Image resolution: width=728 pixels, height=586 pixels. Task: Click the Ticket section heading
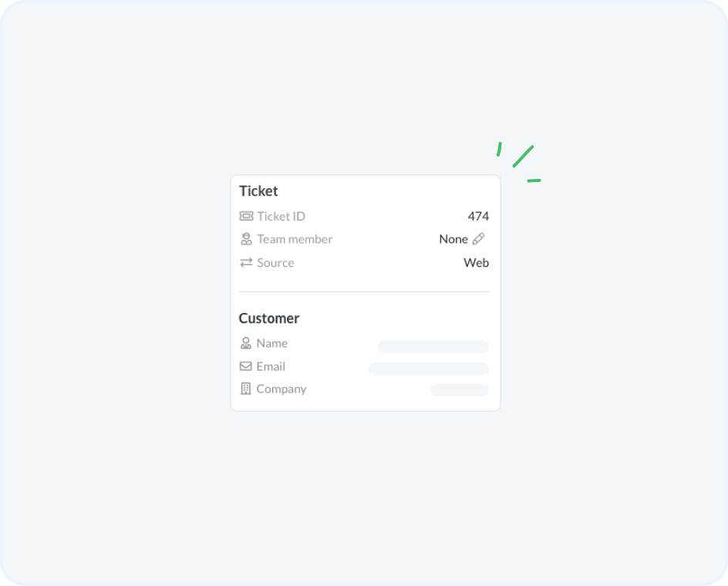(258, 191)
